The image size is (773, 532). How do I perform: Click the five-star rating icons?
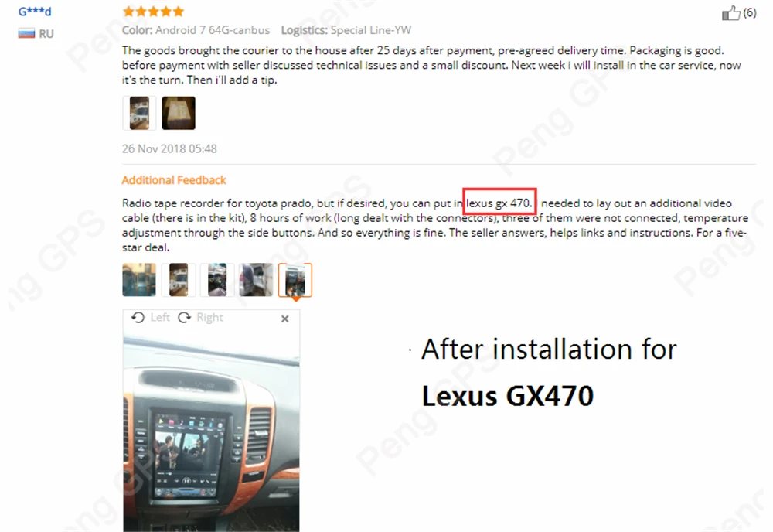pos(153,11)
